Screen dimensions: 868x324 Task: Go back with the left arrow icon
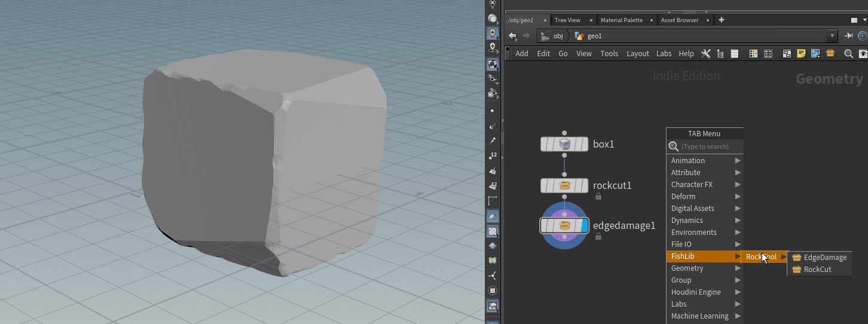(x=512, y=36)
